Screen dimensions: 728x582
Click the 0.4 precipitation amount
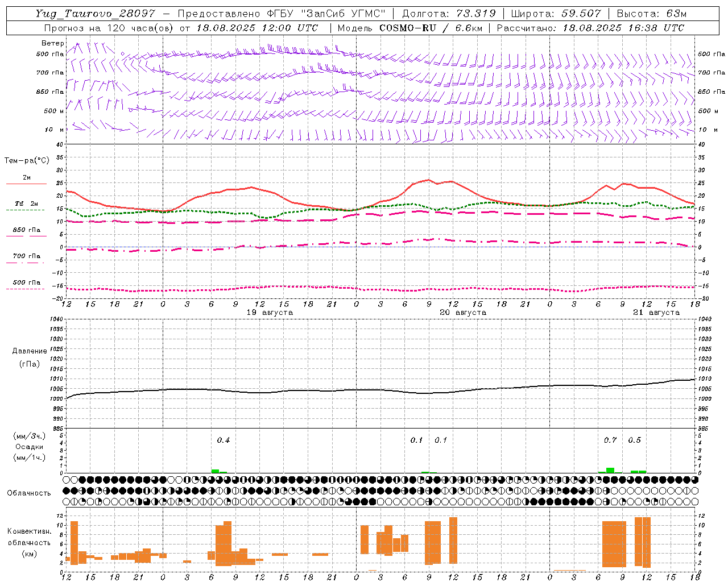pyautogui.click(x=224, y=440)
